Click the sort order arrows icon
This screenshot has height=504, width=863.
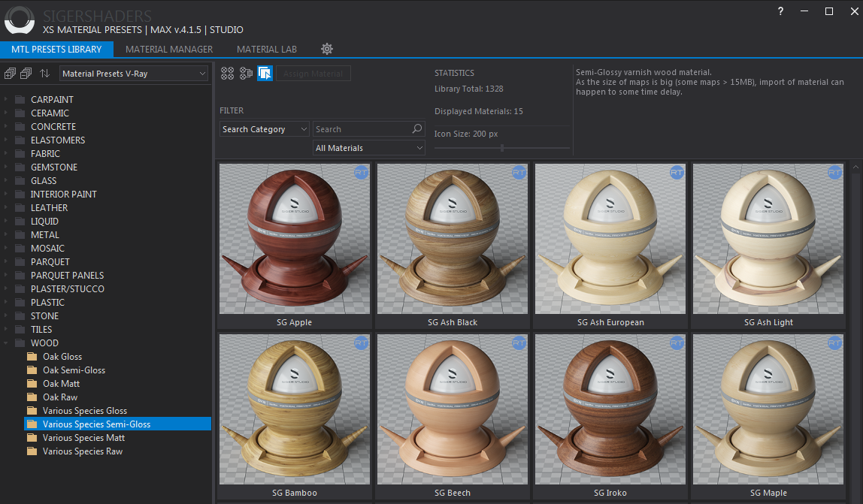click(44, 73)
